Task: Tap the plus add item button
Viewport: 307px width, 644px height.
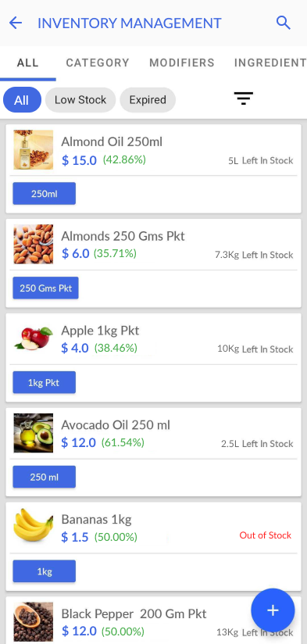Action: click(273, 610)
